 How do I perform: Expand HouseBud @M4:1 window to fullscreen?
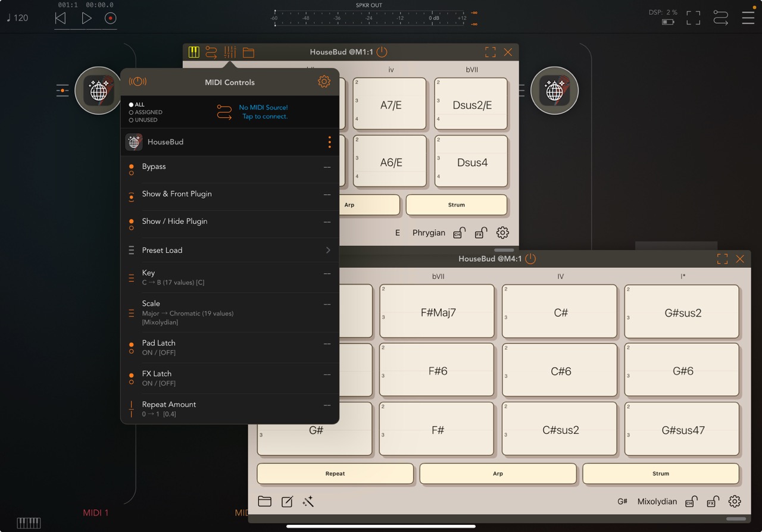coord(722,259)
